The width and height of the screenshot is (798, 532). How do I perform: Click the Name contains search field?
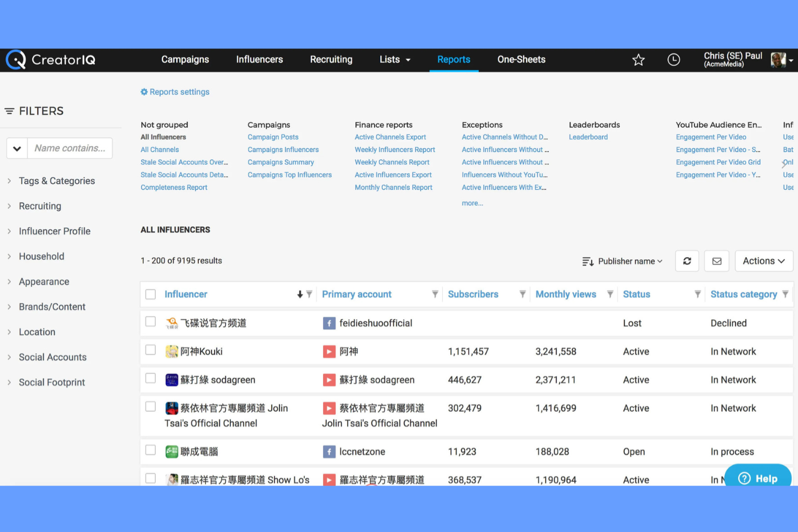coord(70,148)
